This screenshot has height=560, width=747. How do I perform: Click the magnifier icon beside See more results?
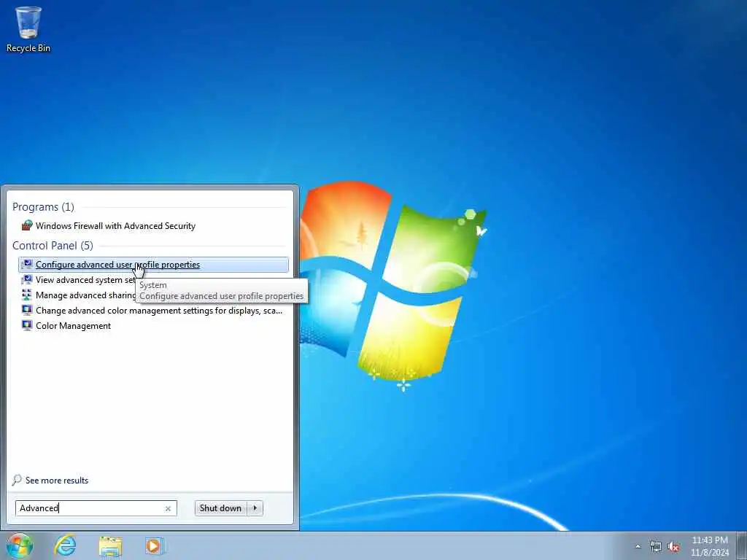click(17, 480)
